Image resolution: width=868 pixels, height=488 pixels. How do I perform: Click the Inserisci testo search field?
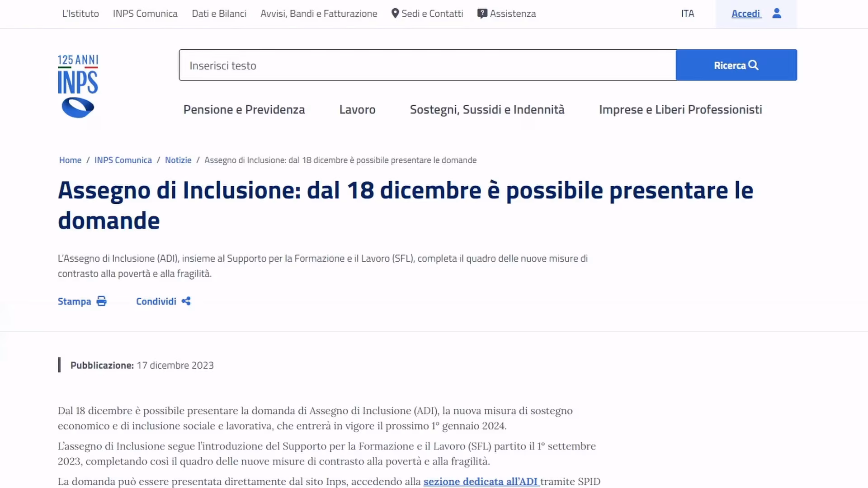(x=427, y=65)
